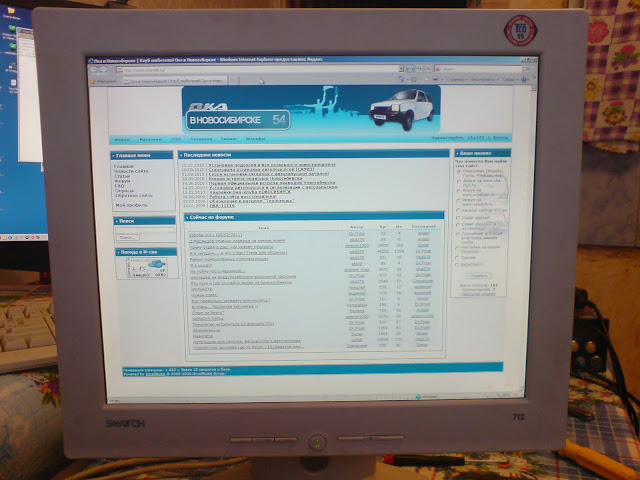
Task: Open the Безопасность dropdown menu
Action: coord(484,79)
